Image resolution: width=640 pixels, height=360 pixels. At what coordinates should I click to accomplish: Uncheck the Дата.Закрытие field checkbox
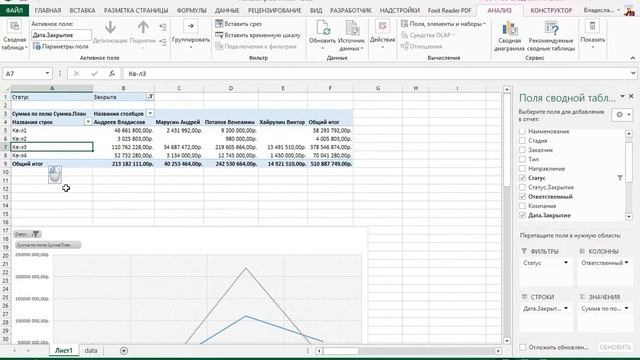click(x=522, y=215)
